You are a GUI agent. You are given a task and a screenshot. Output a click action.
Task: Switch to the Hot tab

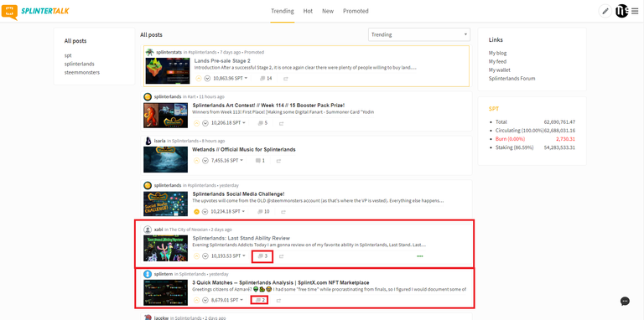[x=308, y=11]
